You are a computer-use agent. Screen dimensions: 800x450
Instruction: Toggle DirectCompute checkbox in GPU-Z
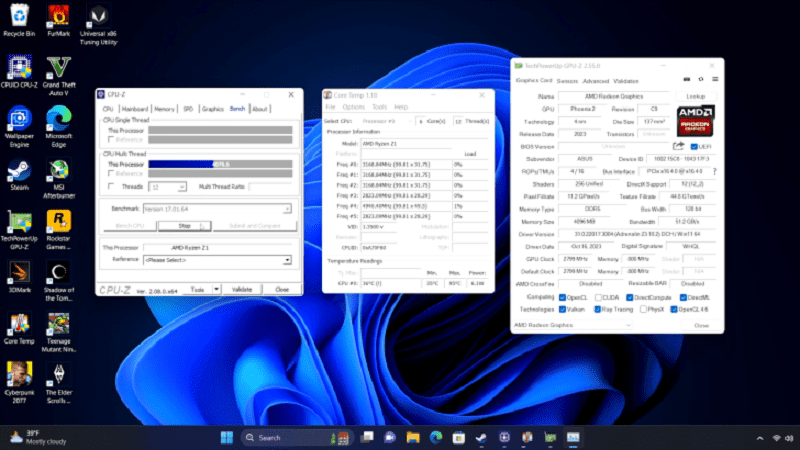click(x=630, y=297)
